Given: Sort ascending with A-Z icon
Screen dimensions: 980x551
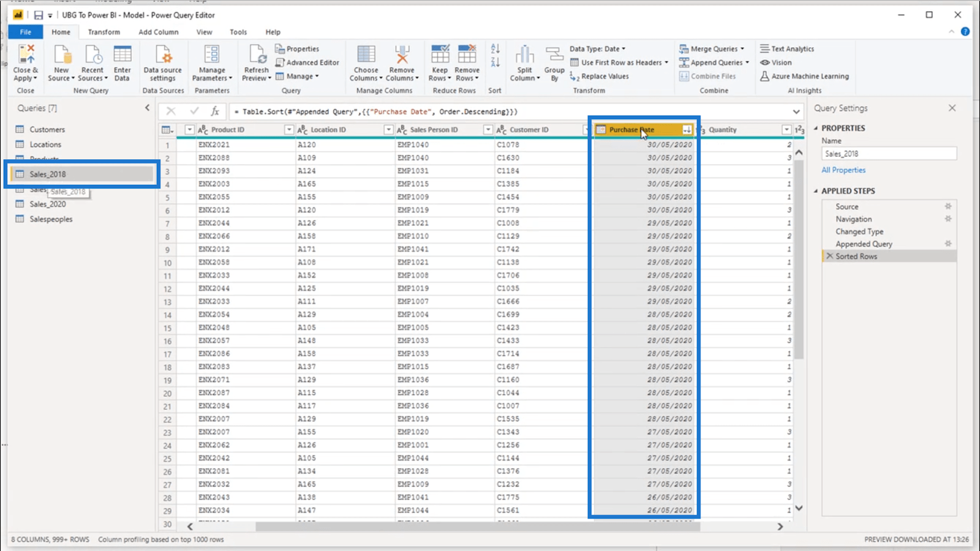Looking at the screenshot, I should pyautogui.click(x=495, y=48).
